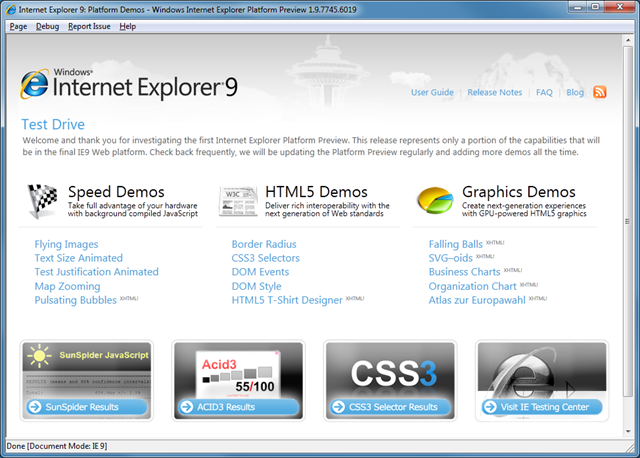Launch the Pulsating Bubbles demo
Image resolution: width=640 pixels, height=458 pixels.
point(76,300)
